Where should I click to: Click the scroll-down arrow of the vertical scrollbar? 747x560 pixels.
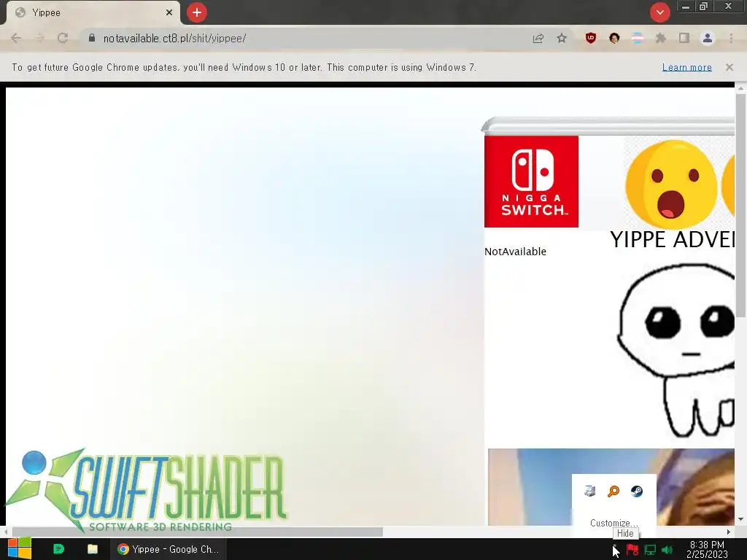[740, 519]
